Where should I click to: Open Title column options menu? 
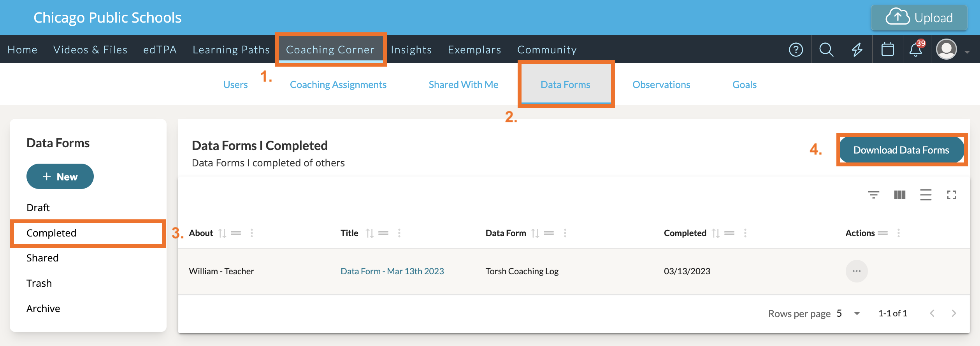pyautogui.click(x=399, y=233)
